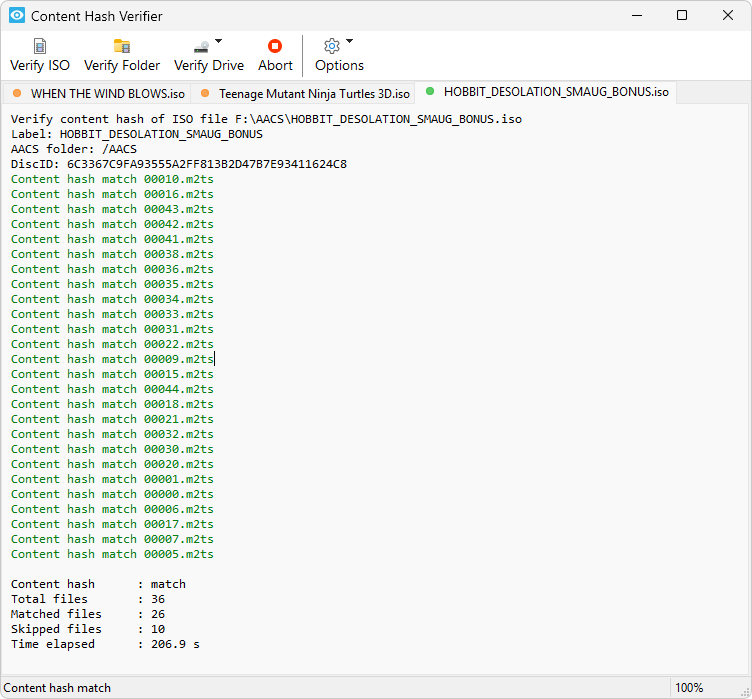Screen dimensions: 752x699
Task: Click the 'Content hash match 00033.m2ts' line
Action: click(x=112, y=314)
